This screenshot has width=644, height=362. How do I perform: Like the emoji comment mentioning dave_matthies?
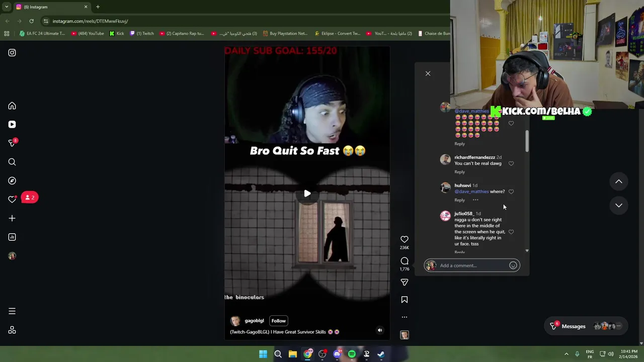[511, 123]
